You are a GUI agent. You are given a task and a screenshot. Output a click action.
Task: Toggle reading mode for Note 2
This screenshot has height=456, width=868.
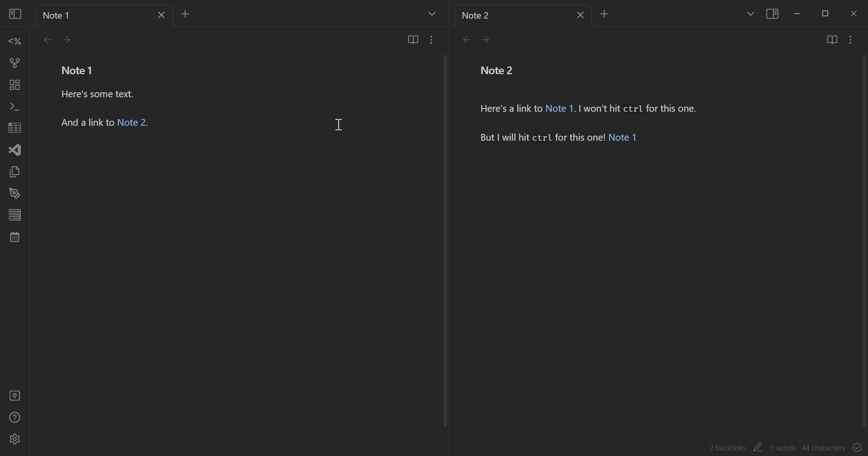pyautogui.click(x=832, y=40)
